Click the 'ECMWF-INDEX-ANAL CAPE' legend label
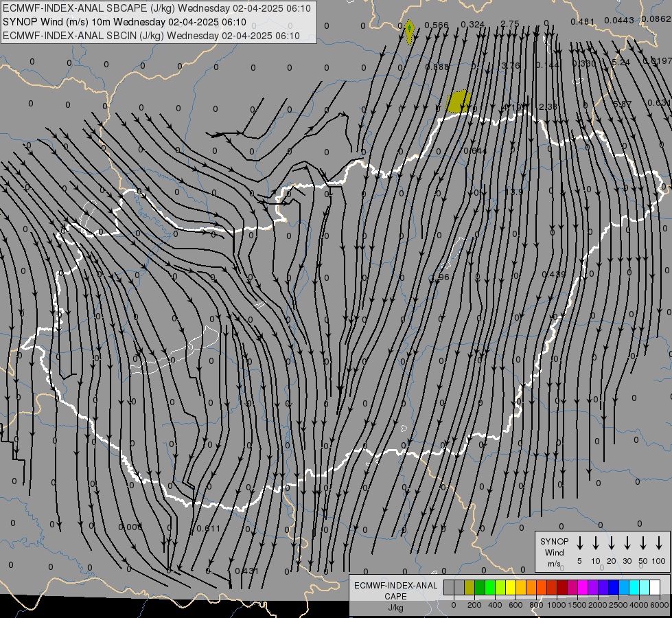The width and height of the screenshot is (672, 618). [x=395, y=591]
